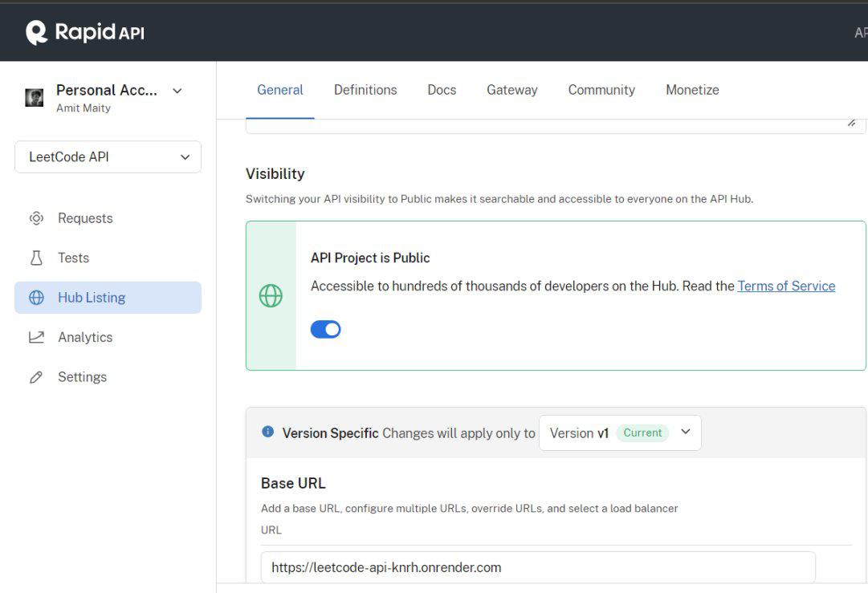The height and width of the screenshot is (593, 868).
Task: Click the Version Specific info icon
Action: click(x=268, y=432)
